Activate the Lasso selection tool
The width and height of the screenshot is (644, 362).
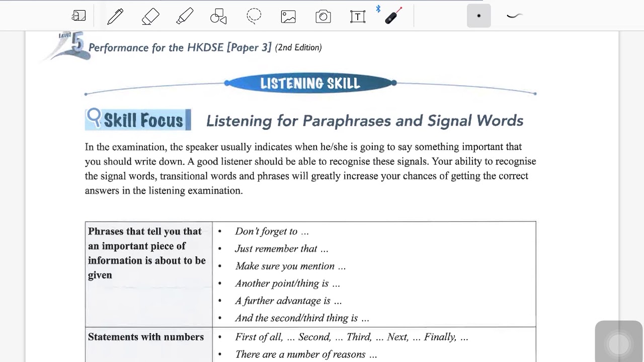(254, 16)
